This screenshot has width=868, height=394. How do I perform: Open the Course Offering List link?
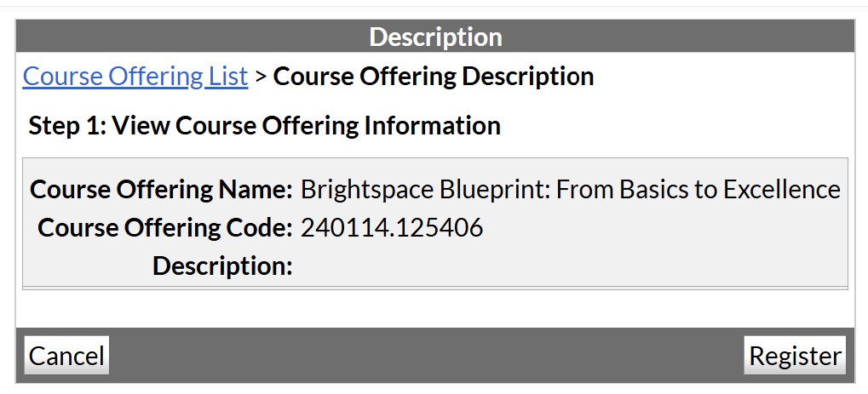(x=135, y=77)
